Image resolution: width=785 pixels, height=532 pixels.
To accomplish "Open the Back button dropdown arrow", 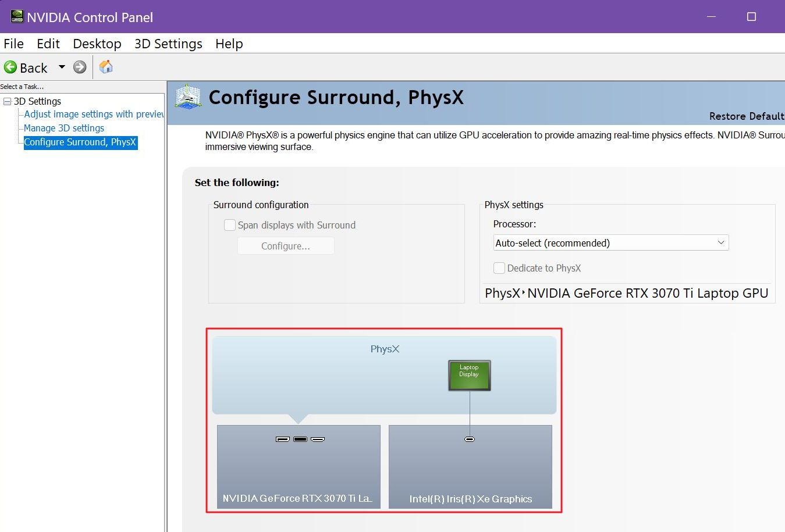I will coord(62,67).
